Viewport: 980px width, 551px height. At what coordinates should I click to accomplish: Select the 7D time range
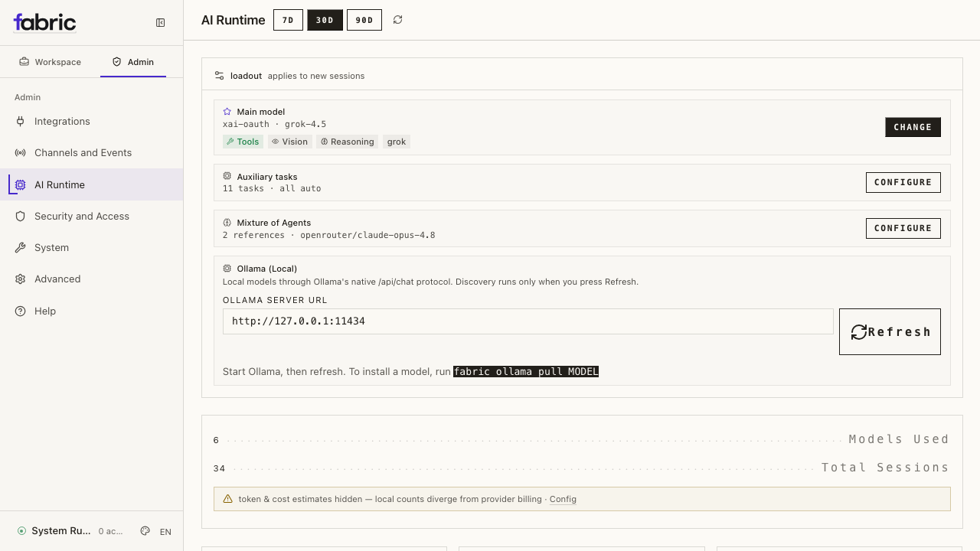(288, 20)
